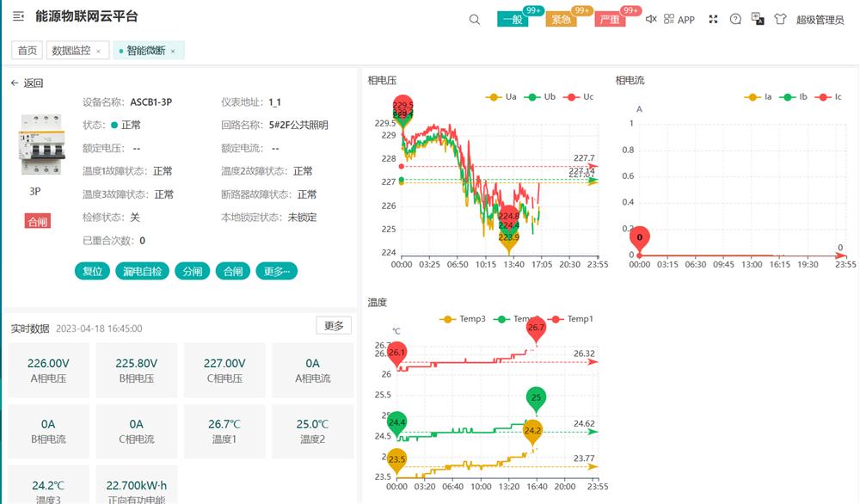Change theme with the shirt icon
The height and width of the screenshot is (504, 860).
(780, 19)
